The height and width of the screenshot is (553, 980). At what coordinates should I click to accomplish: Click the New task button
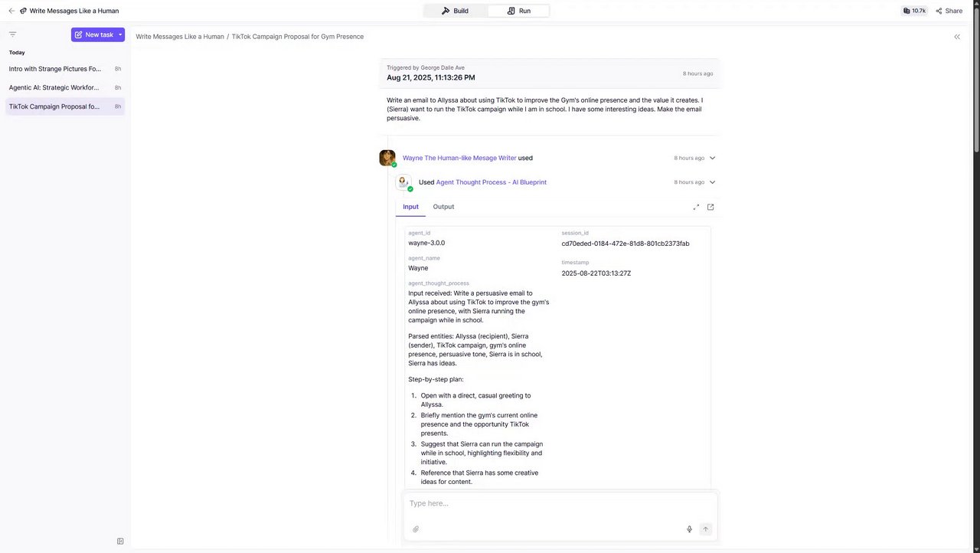click(x=93, y=34)
